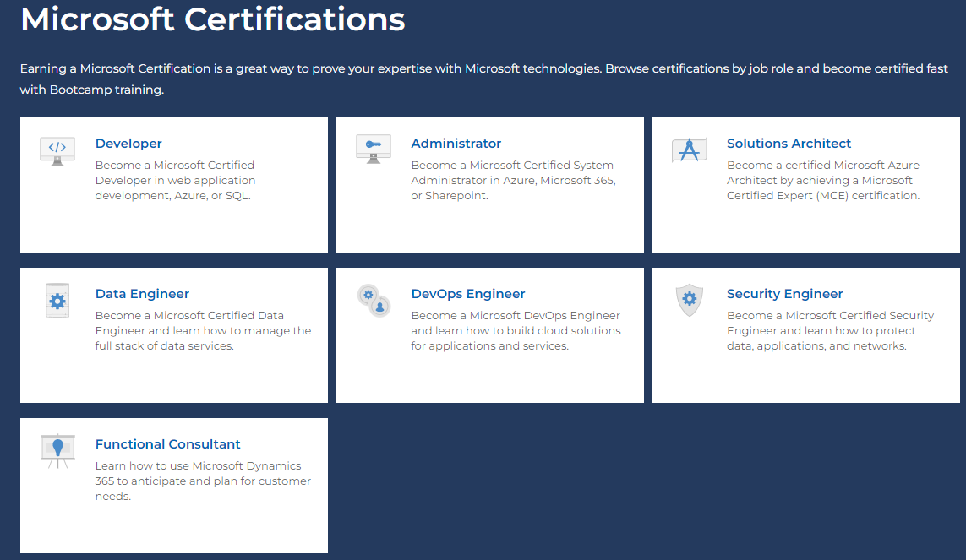Image resolution: width=966 pixels, height=560 pixels.
Task: Click the Functional Consultant presentation board icon
Action: pyautogui.click(x=57, y=449)
